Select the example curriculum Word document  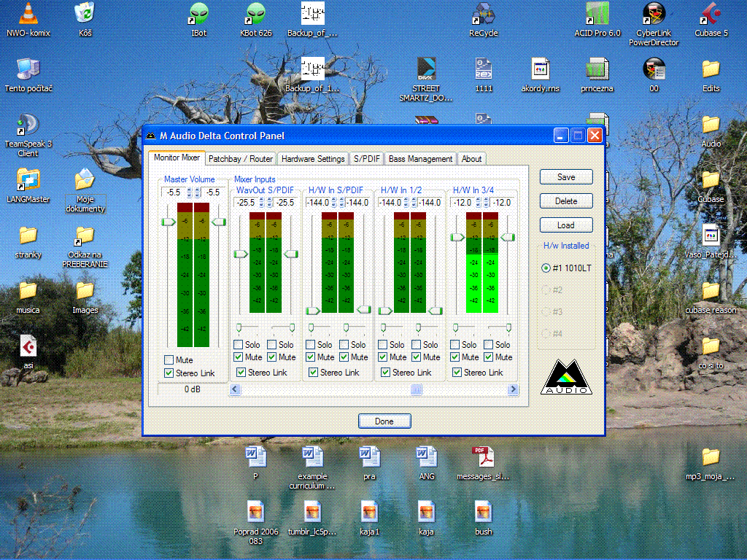[312, 467]
